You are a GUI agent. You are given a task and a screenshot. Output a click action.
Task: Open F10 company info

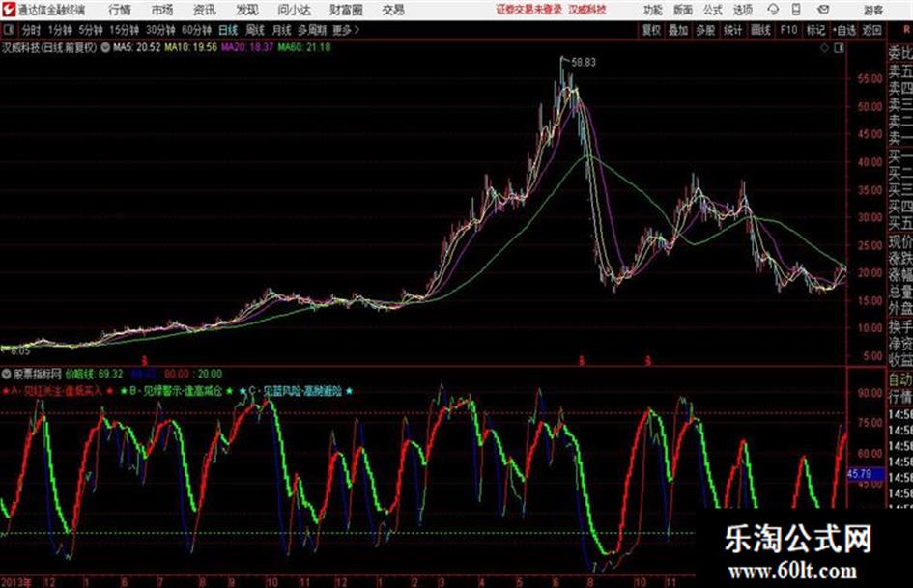coord(789,30)
